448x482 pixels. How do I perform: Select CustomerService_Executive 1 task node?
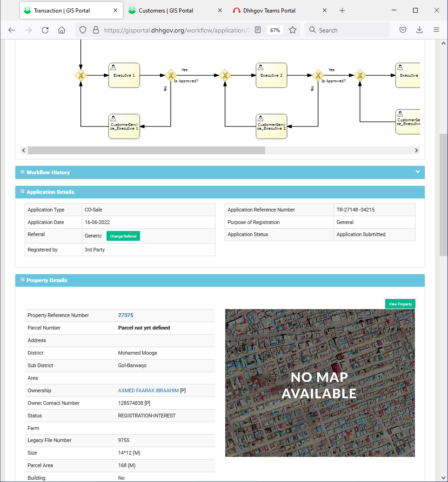tap(124, 126)
